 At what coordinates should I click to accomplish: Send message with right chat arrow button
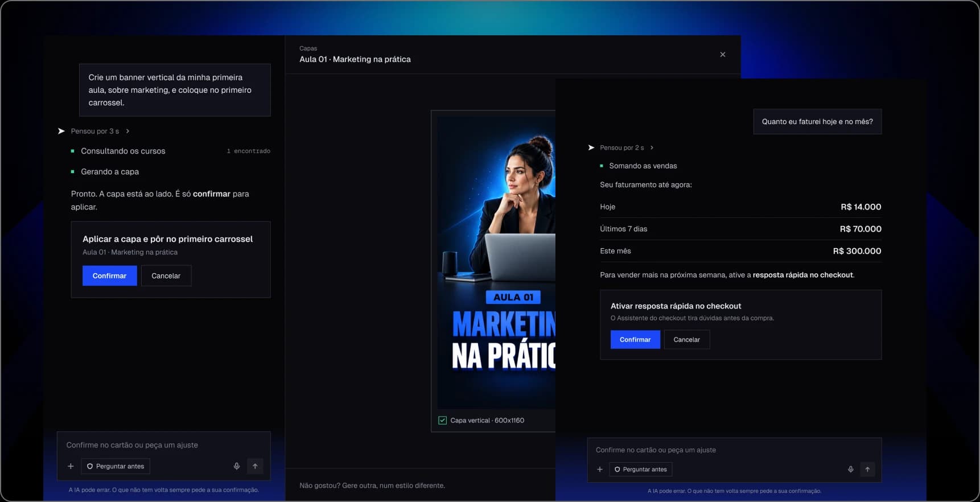pyautogui.click(x=867, y=470)
